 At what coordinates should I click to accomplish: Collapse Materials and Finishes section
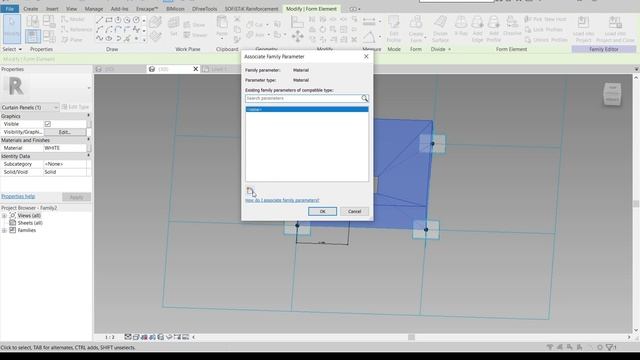(x=89, y=140)
